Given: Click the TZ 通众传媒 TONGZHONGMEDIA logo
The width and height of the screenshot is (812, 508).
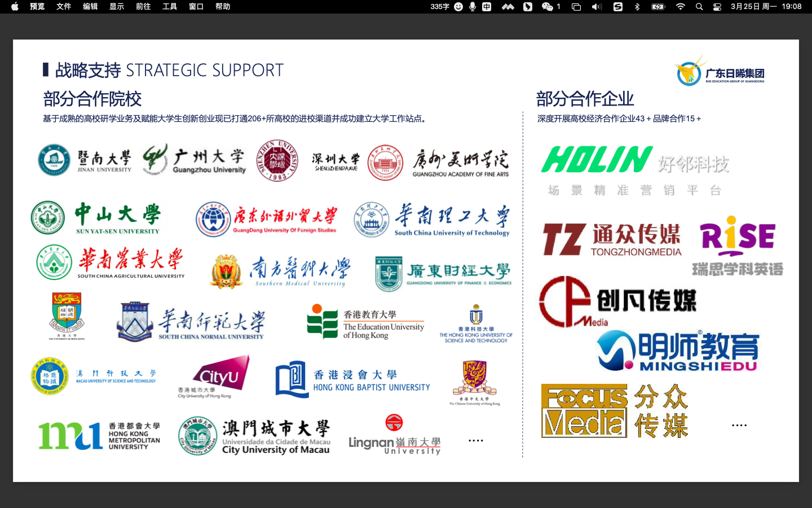Looking at the screenshot, I should coord(612,239).
